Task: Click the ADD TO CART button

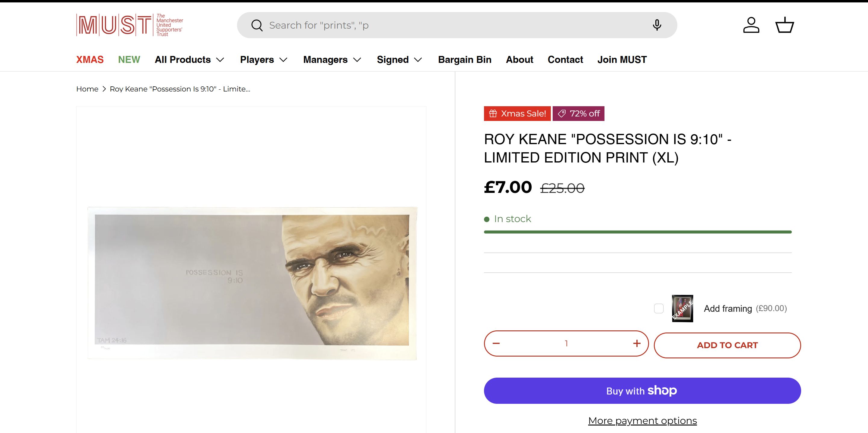Action: [x=727, y=345]
